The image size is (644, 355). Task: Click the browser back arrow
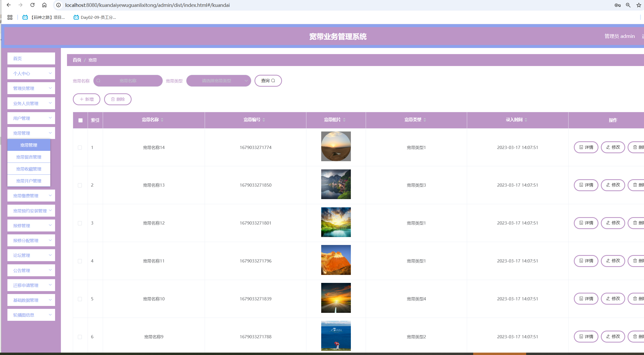pyautogui.click(x=8, y=5)
